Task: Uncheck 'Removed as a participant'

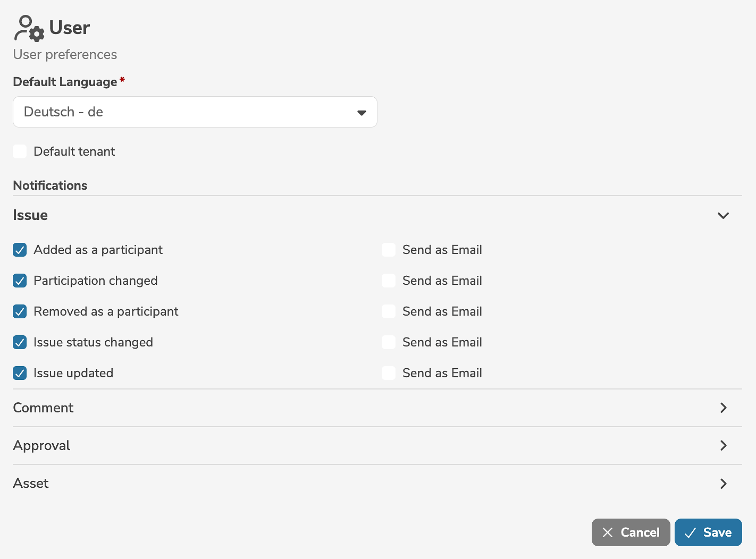Action: point(20,311)
